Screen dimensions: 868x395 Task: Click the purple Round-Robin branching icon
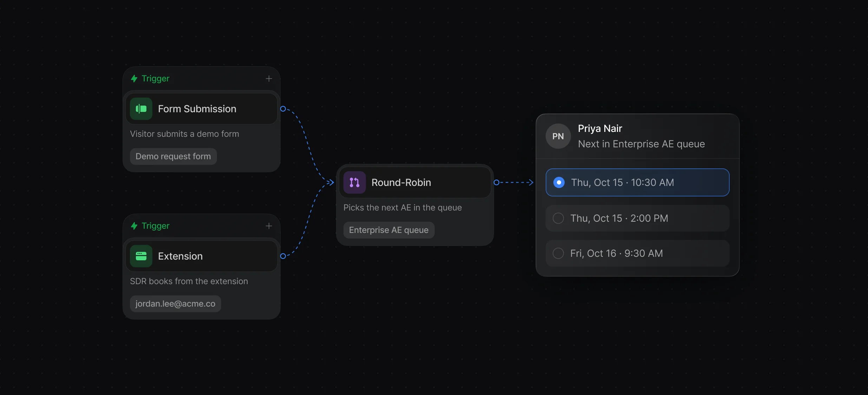pos(355,182)
